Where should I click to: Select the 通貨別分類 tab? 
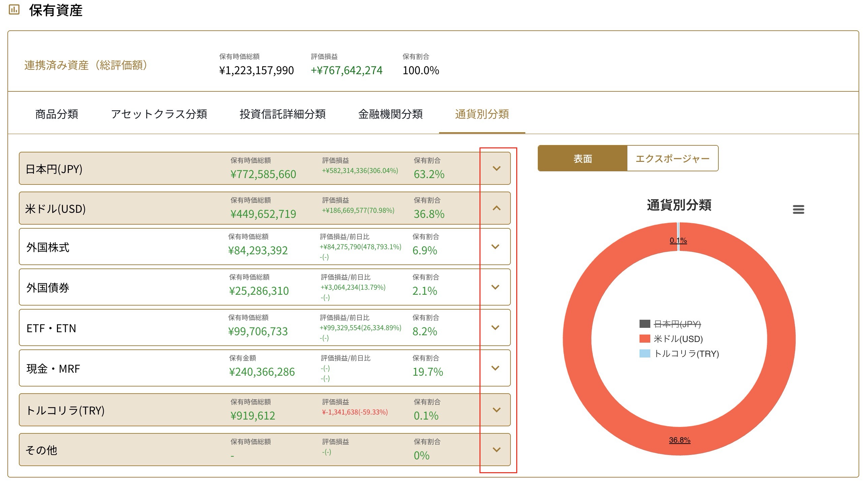[x=482, y=114]
